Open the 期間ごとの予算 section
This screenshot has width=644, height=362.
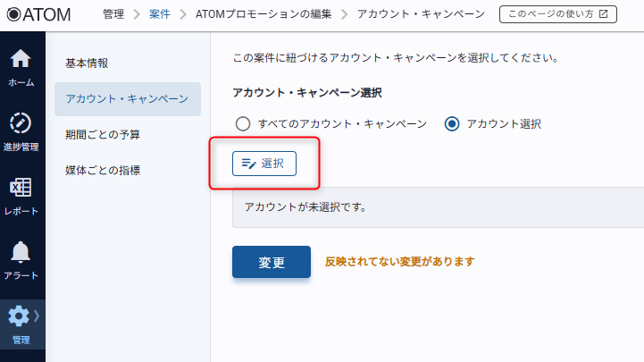coord(103,134)
